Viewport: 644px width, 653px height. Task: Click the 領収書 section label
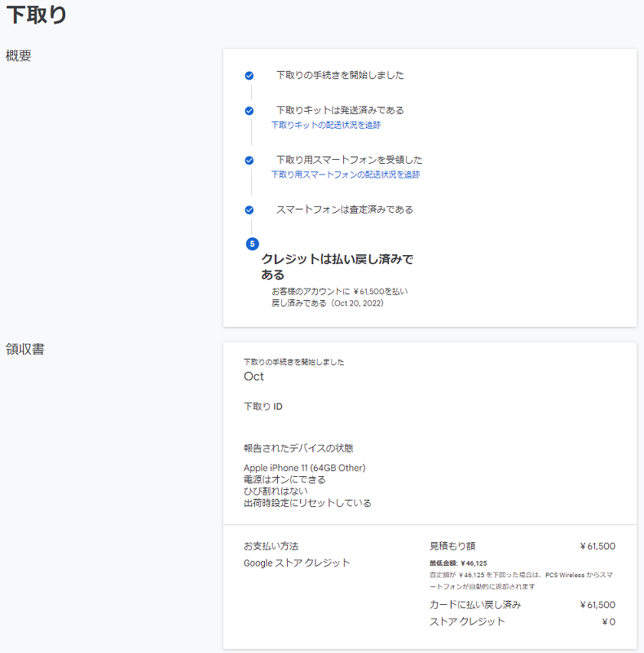(25, 349)
